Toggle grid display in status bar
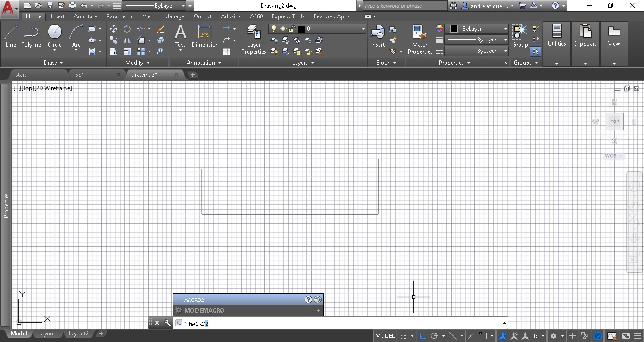This screenshot has height=342, width=644. 403,336
